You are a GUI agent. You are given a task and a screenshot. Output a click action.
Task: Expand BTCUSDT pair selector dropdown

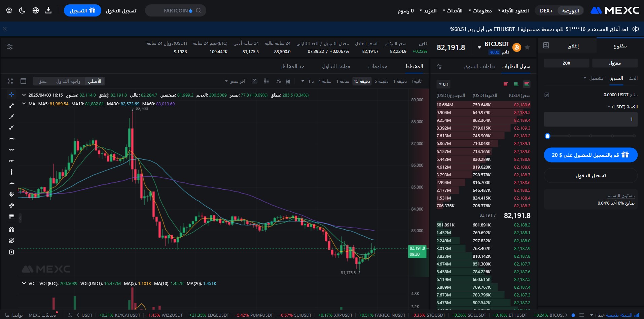pyautogui.click(x=479, y=47)
